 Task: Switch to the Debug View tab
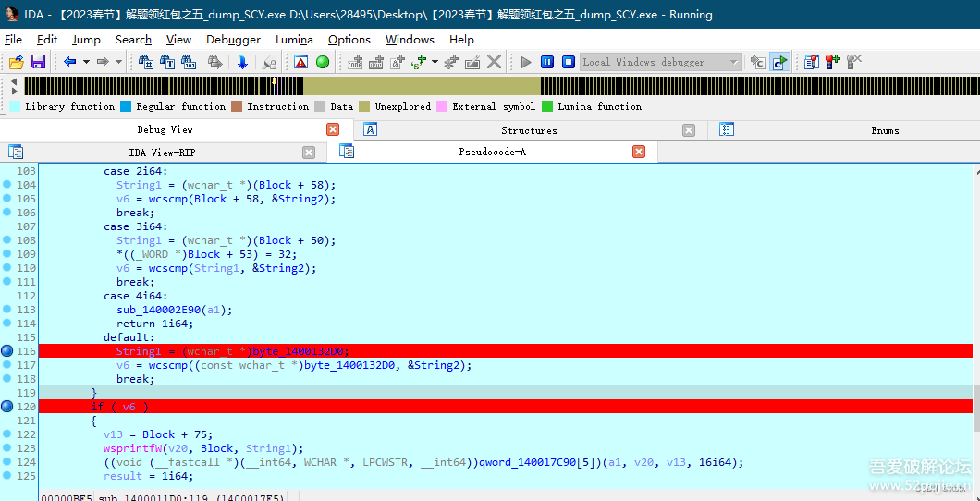[x=165, y=130]
